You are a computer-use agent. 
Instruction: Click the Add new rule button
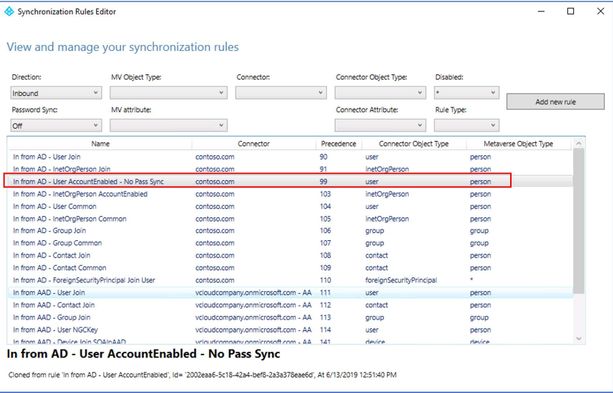(x=555, y=102)
